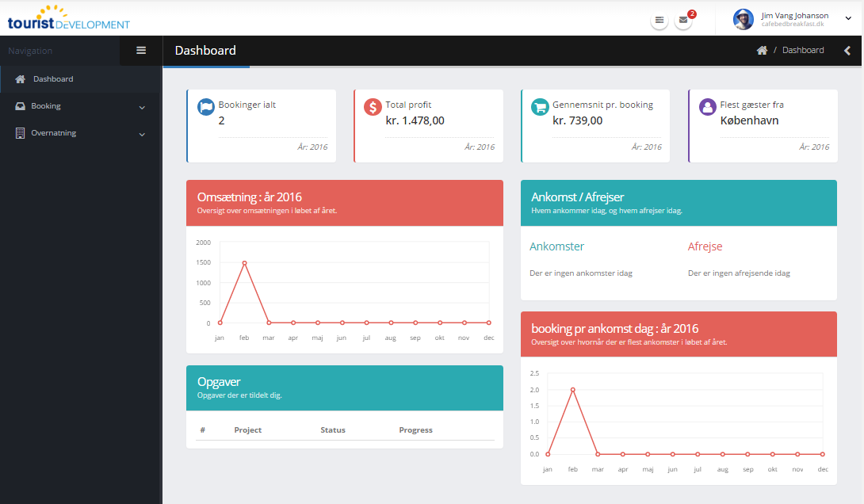Open the list menu icon in header

(x=659, y=21)
